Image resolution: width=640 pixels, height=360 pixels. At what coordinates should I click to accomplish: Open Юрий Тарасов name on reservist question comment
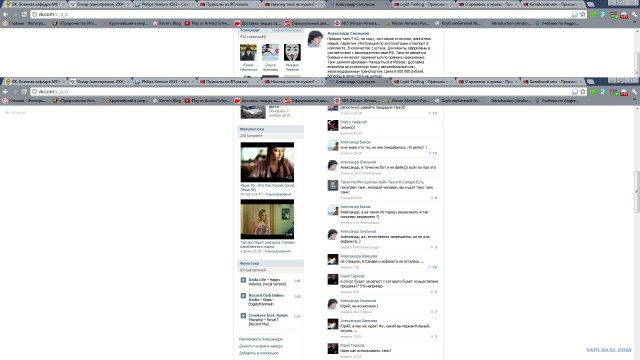point(352,276)
